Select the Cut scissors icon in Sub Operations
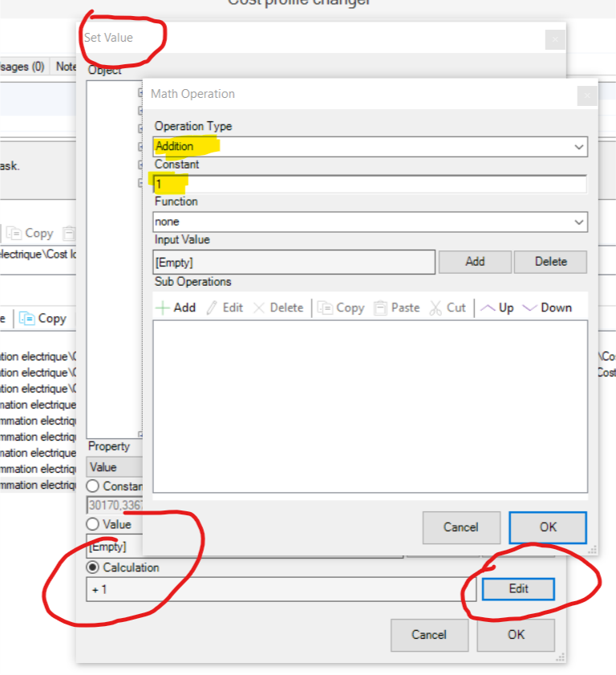This screenshot has height=675, width=616. (436, 307)
